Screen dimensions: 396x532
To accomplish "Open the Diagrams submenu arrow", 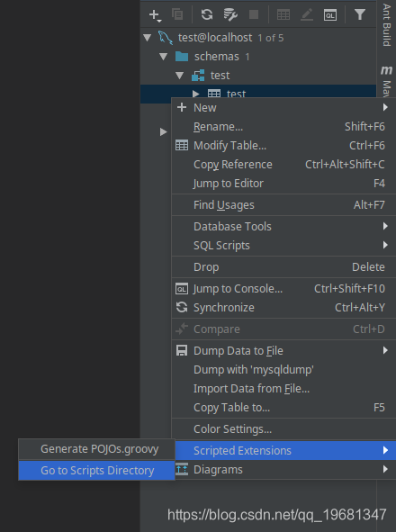I will click(385, 469).
